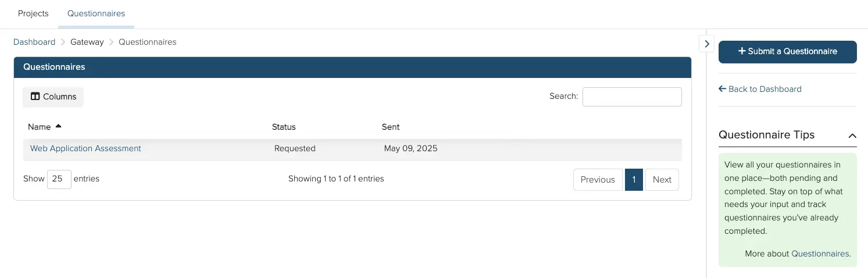Viewport: 868px width, 278px height.
Task: Go to the Next page
Action: 662,180
